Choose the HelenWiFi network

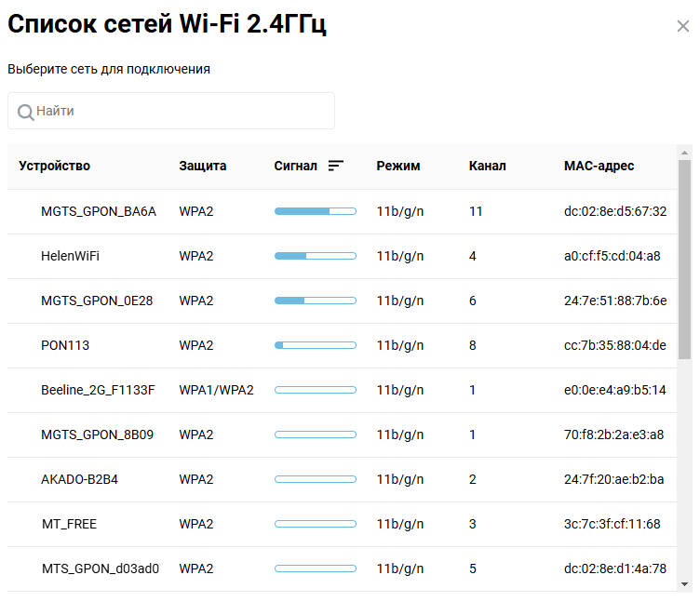click(70, 256)
